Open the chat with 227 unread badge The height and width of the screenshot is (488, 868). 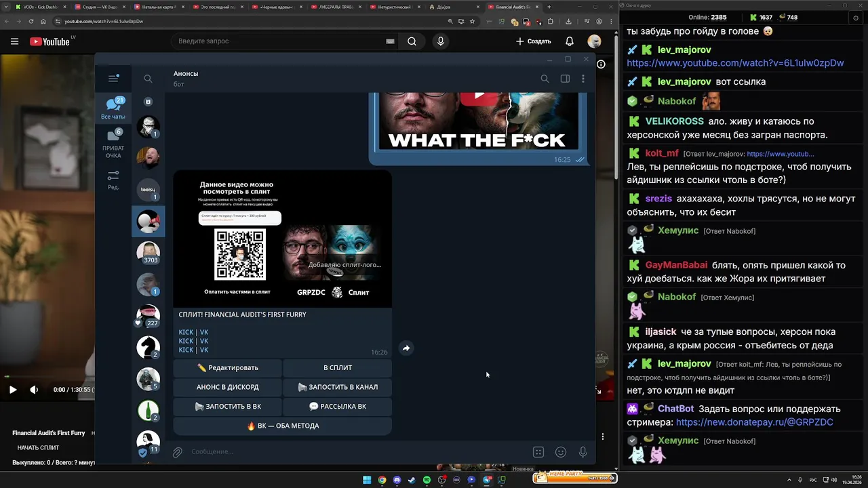tap(148, 316)
